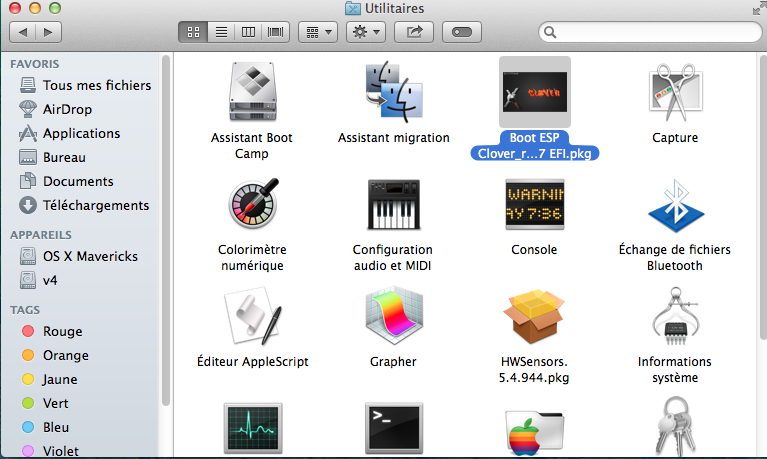Select OS X Mavericks disk in sidebar
Image resolution: width=767 pixels, height=459 pixels.
pos(78,256)
